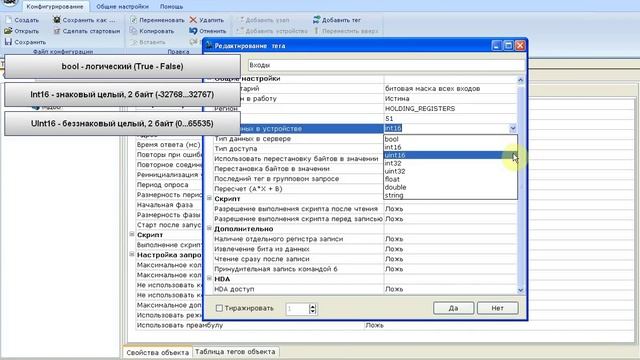Increase the Тиражировать count with the up arrow
The width and height of the screenshot is (640, 360).
313,306
